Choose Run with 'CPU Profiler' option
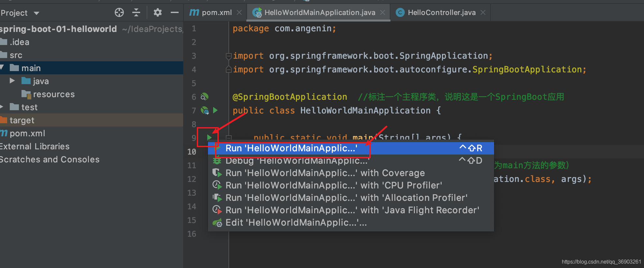 351,185
